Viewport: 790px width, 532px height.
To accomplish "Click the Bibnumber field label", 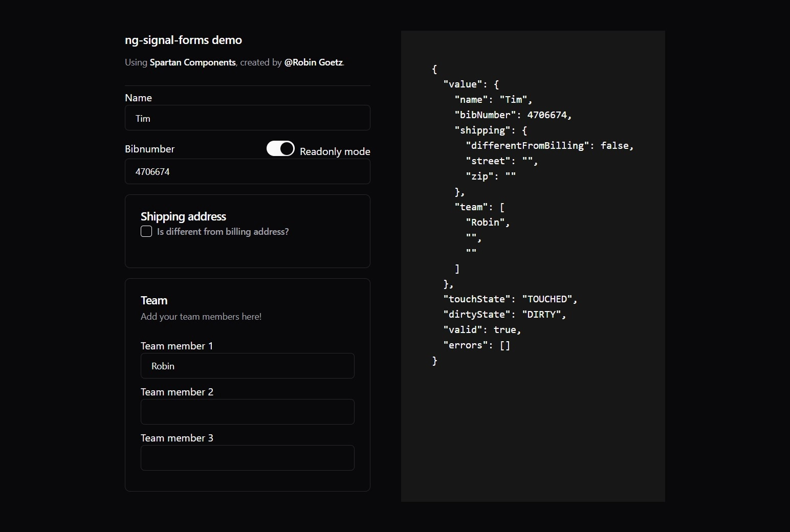I will (x=149, y=149).
